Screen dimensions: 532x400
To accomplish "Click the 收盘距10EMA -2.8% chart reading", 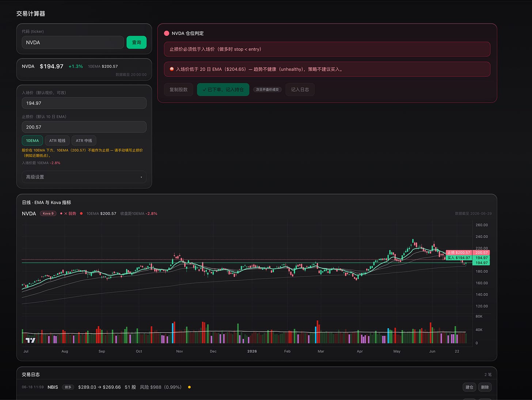I will pyautogui.click(x=139, y=214).
